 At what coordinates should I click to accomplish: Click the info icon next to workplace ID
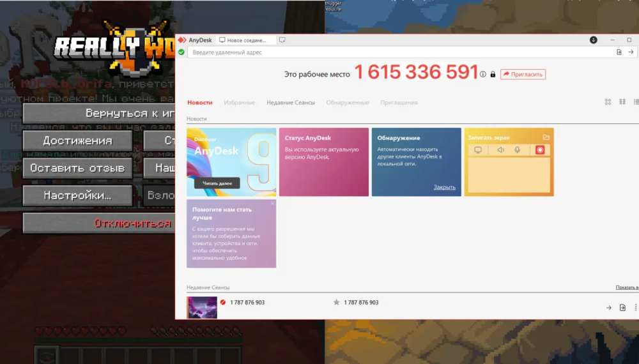[483, 74]
